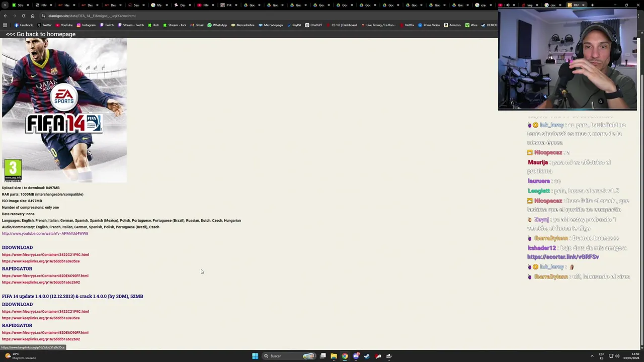Open the Twitter bookmark
Image resolution: width=644 pixels, height=362 pixels.
(x=44, y=25)
